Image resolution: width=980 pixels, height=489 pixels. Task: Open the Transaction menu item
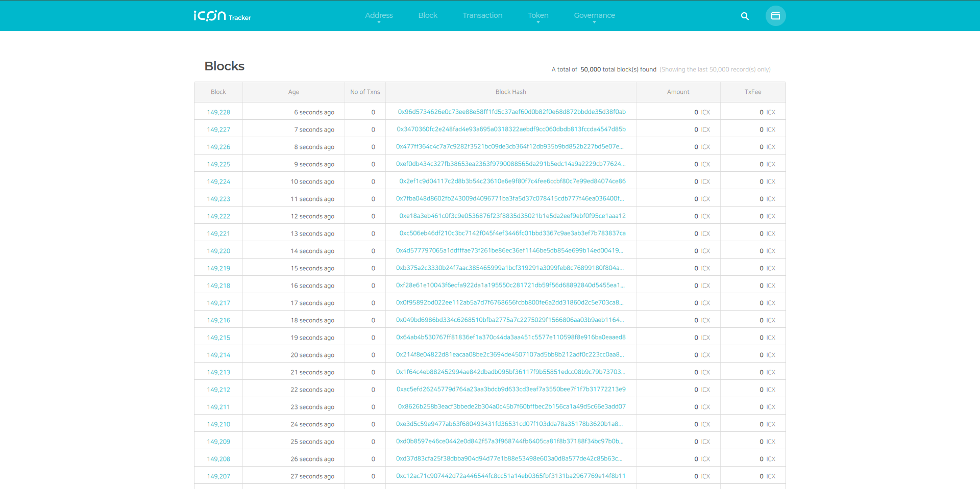pyautogui.click(x=482, y=15)
